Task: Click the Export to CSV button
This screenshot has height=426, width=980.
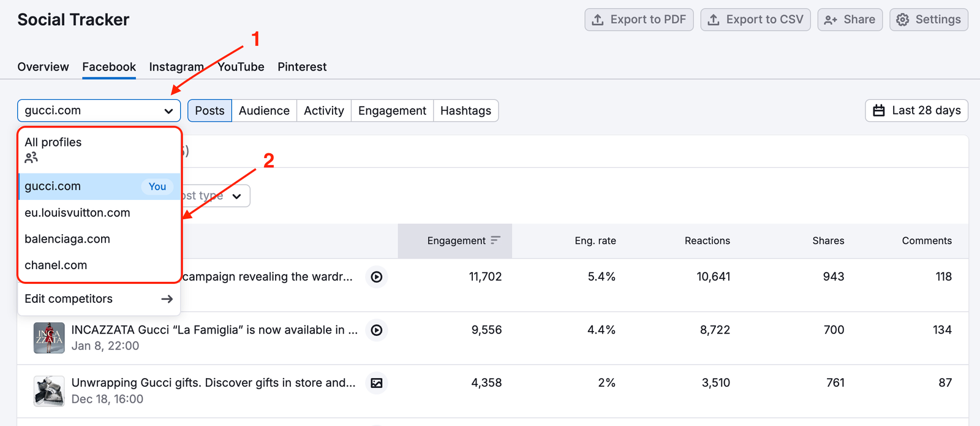Action: tap(755, 20)
